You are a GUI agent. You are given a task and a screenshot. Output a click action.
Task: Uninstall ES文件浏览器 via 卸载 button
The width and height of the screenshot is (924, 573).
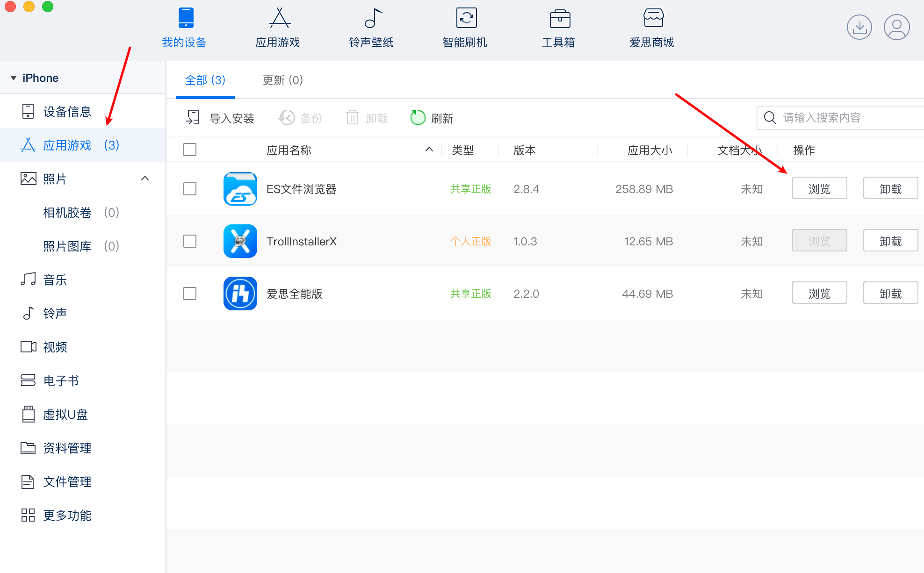point(890,188)
